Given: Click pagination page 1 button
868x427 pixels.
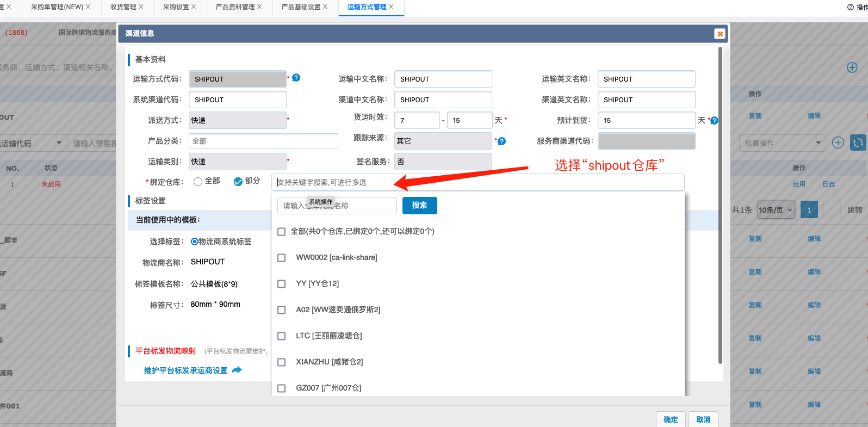Looking at the screenshot, I should tap(809, 210).
